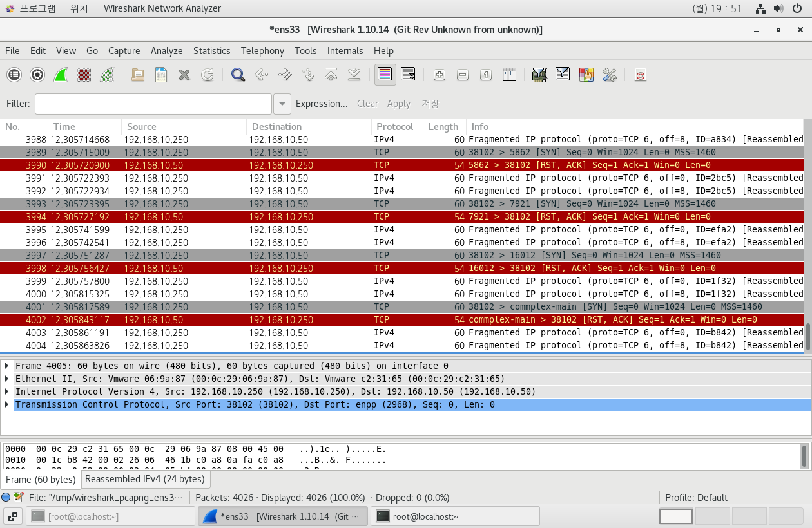The width and height of the screenshot is (812, 528).
Task: Reload this capture file icon
Action: point(208,75)
